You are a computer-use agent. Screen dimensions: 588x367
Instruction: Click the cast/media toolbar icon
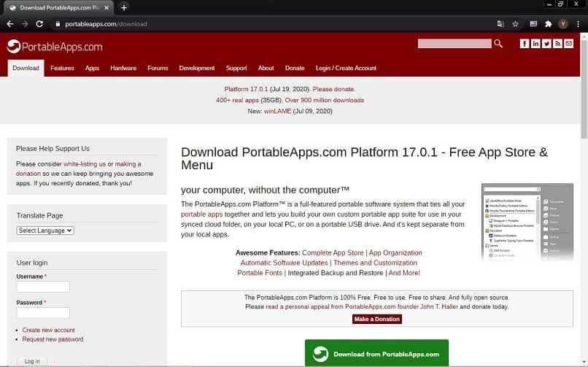tap(533, 24)
